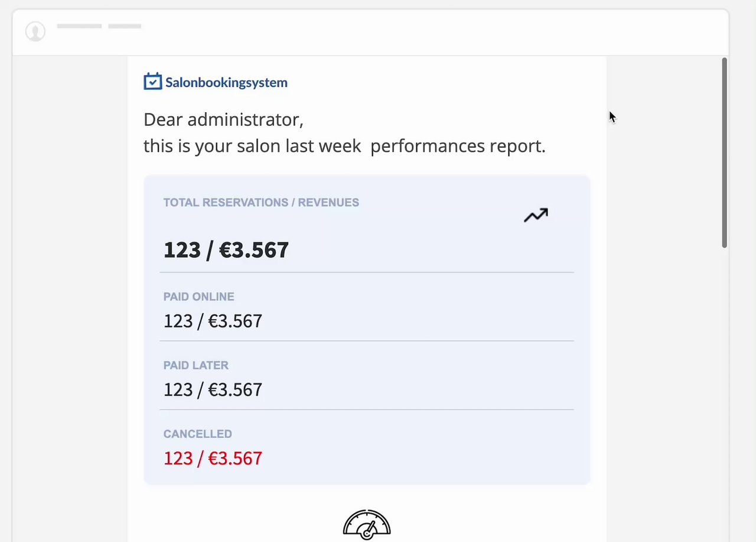Select the "Dear administrator," greeting text

[x=223, y=119]
